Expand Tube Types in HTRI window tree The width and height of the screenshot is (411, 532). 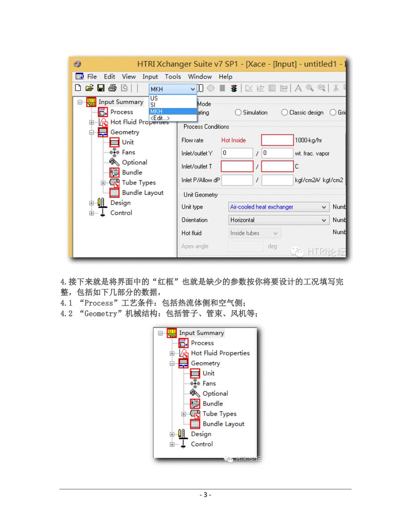coord(103,183)
